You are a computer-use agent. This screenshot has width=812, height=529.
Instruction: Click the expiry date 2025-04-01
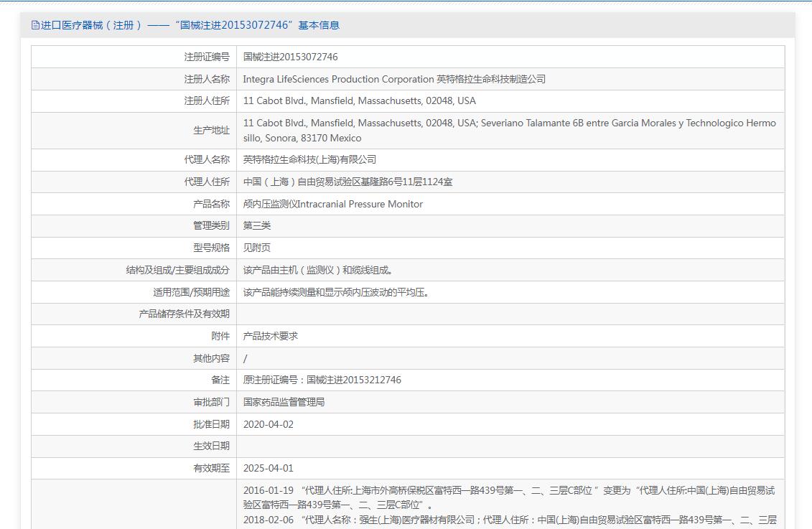click(268, 468)
